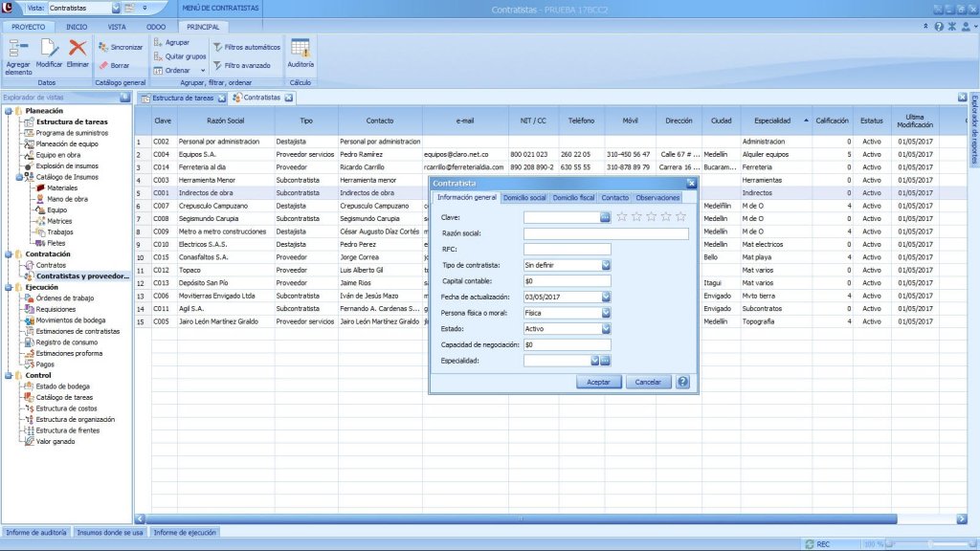Click the Cancelar button
The image size is (980, 551).
tap(648, 382)
